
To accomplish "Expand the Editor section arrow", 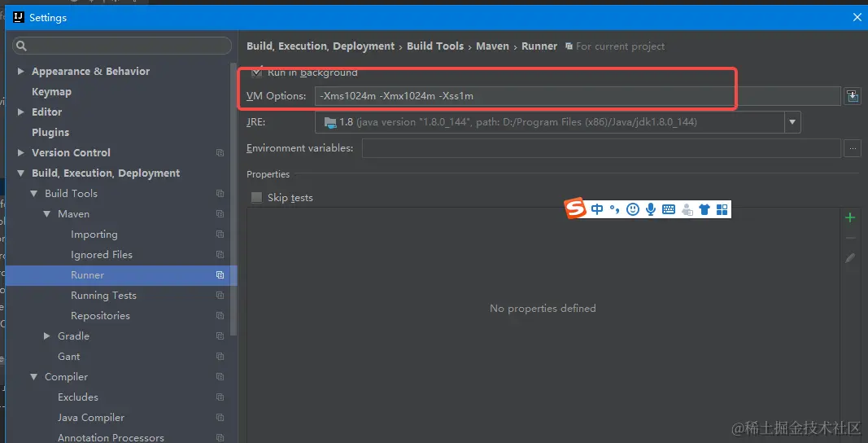I will (x=21, y=112).
